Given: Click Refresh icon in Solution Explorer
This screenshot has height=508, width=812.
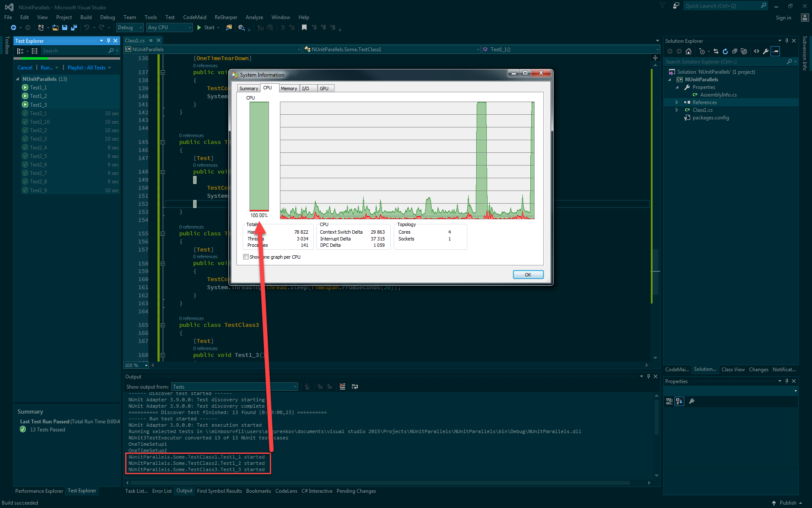Looking at the screenshot, I should point(725,51).
